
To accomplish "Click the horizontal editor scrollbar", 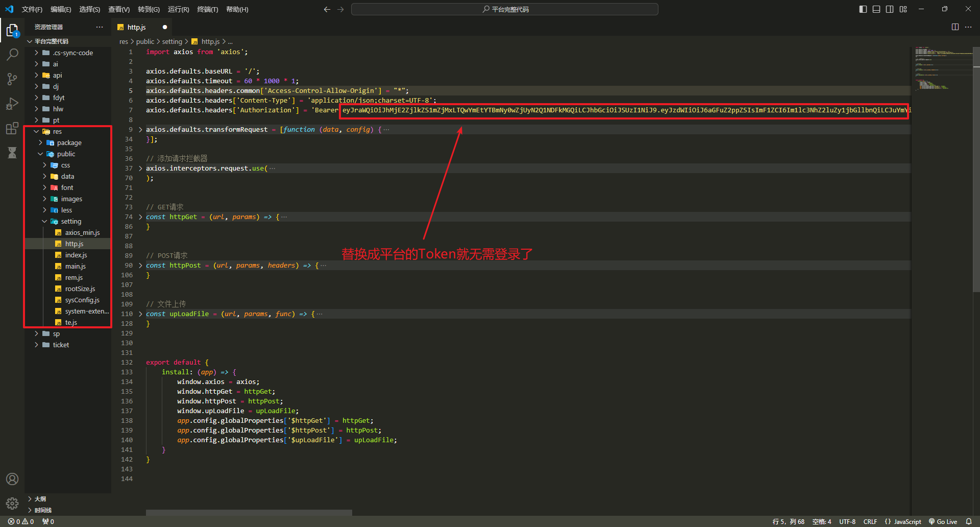I will (249, 512).
